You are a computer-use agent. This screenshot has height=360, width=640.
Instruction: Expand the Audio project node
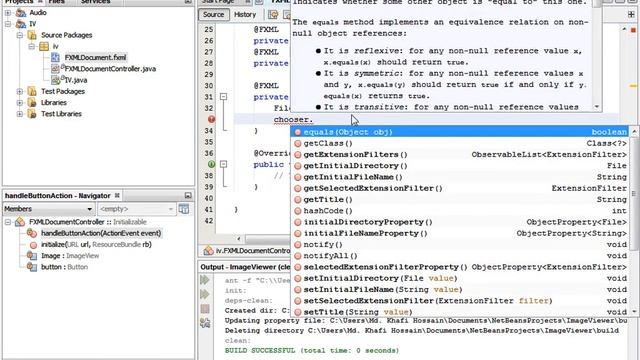pyautogui.click(x=8, y=13)
